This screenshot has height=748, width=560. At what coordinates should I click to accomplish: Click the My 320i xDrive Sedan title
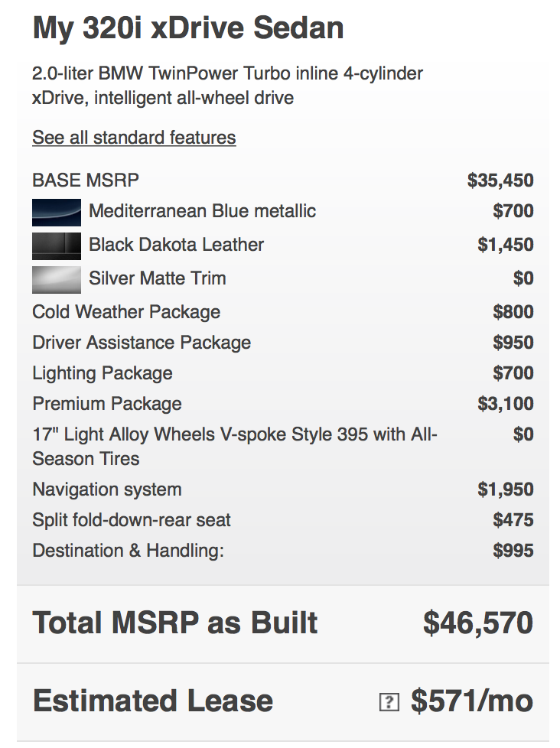[188, 28]
